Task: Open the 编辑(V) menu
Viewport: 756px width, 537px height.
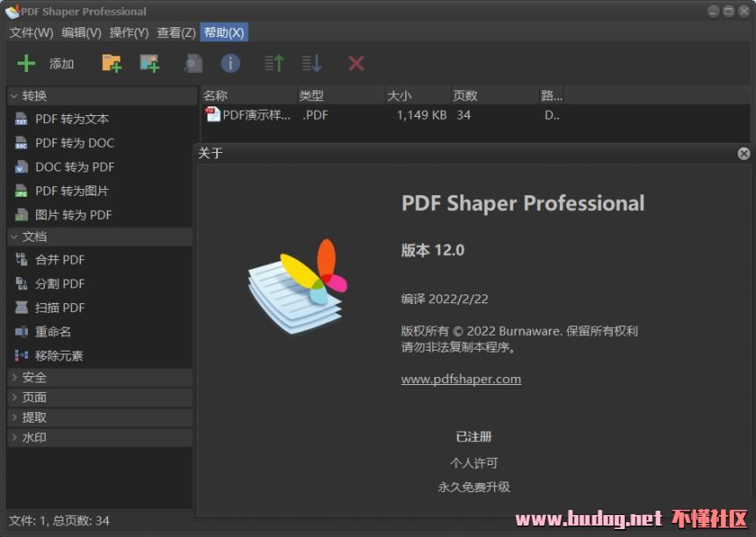Action: [x=81, y=33]
